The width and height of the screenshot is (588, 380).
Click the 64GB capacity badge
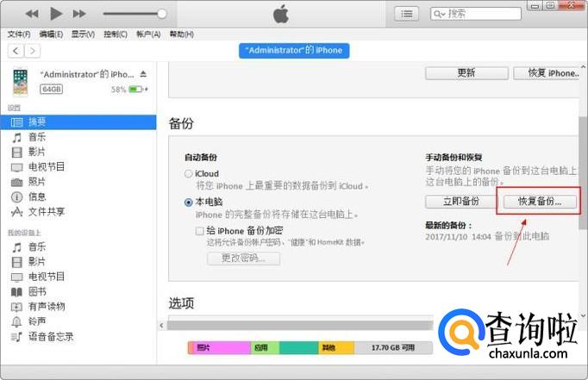[52, 90]
